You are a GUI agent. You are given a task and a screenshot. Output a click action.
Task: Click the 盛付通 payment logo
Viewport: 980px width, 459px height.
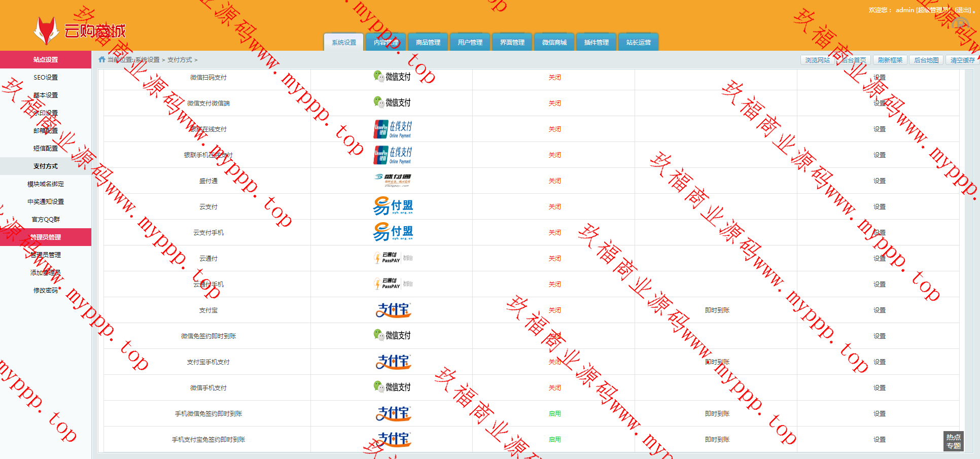tap(392, 181)
